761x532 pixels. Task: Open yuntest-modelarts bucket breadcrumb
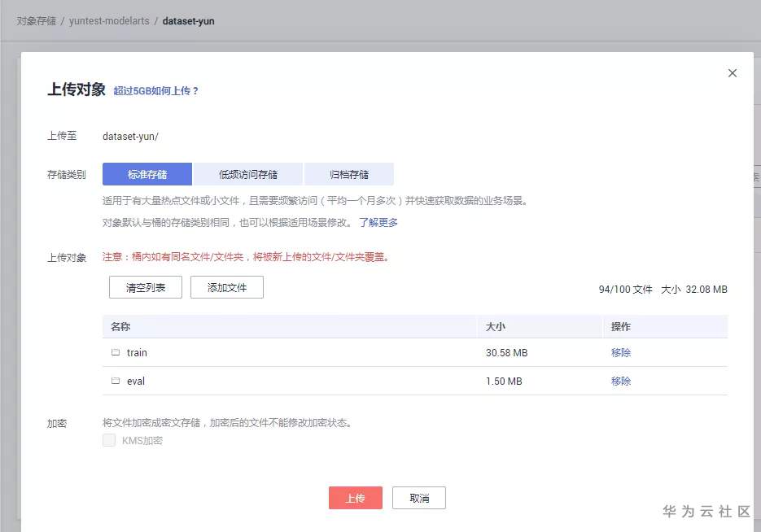[109, 21]
